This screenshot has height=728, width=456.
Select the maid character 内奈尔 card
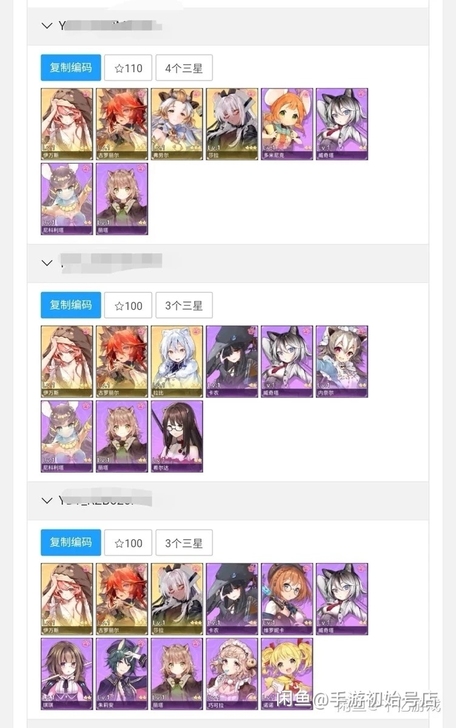click(x=342, y=361)
